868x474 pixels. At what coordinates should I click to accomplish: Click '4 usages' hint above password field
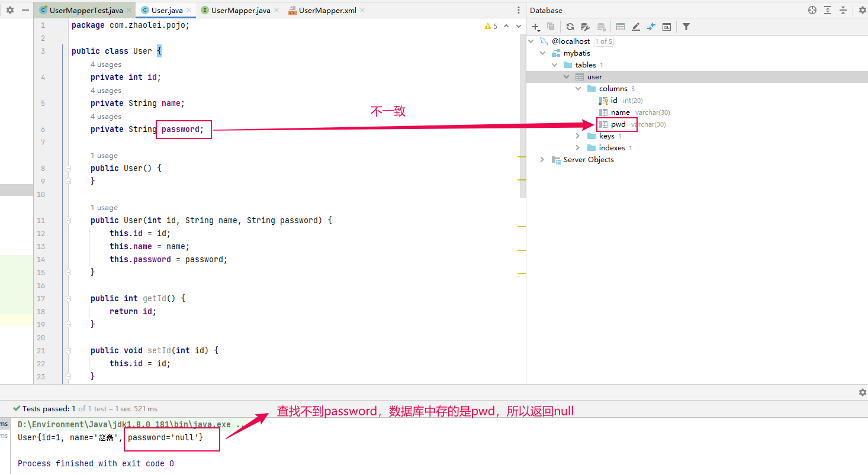(106, 117)
